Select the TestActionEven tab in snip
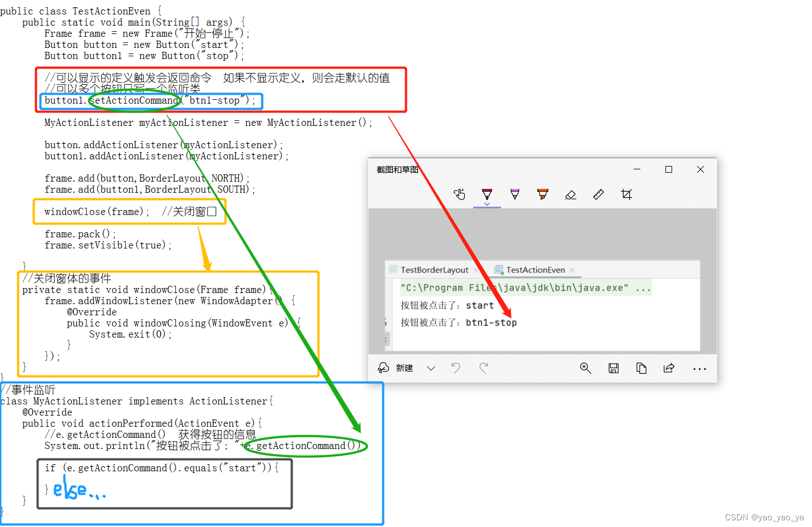812x527 pixels. [x=535, y=270]
